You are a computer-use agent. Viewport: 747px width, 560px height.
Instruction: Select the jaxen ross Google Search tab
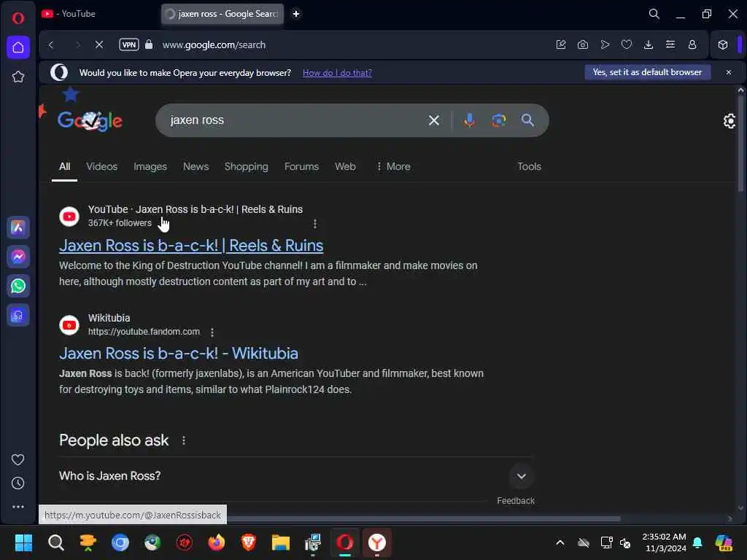pyautogui.click(x=222, y=14)
